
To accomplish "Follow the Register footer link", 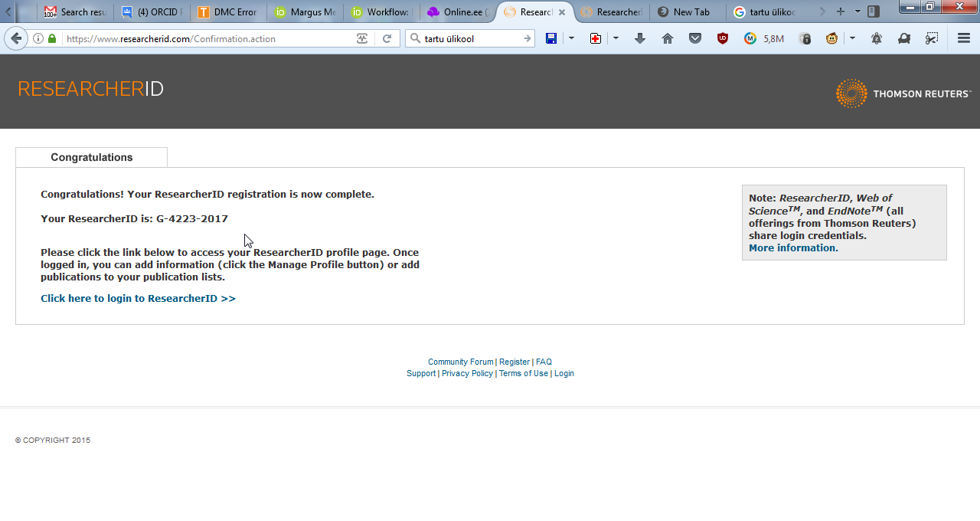I will 514,362.
